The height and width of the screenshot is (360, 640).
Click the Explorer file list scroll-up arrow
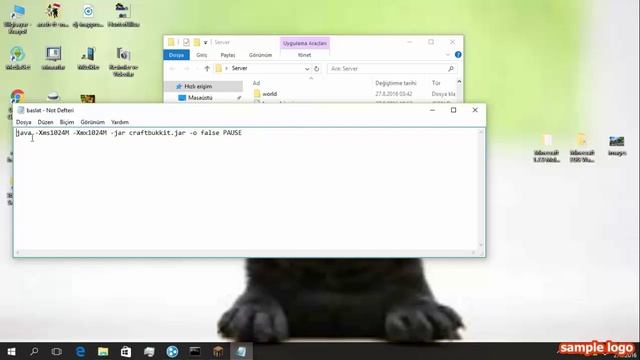pos(459,82)
